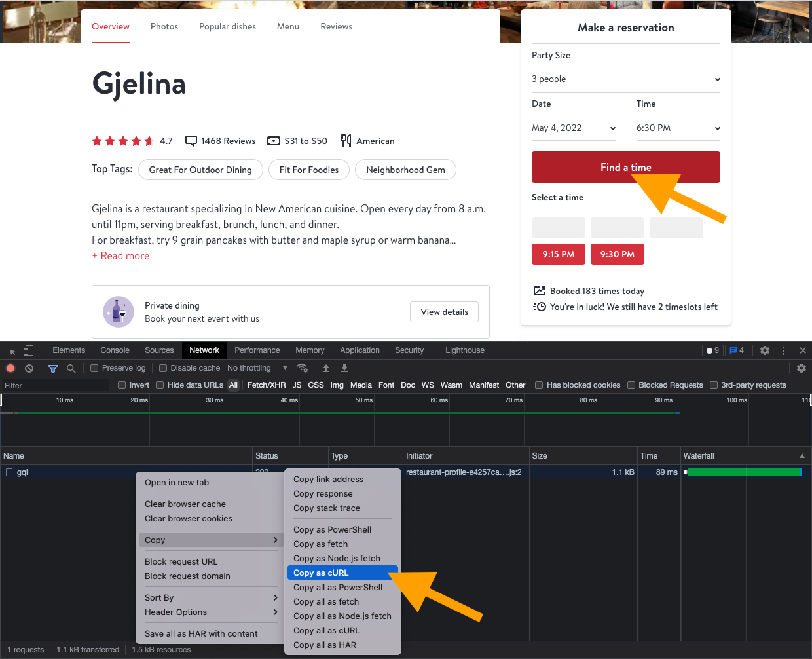Click the Find a time button

(626, 167)
